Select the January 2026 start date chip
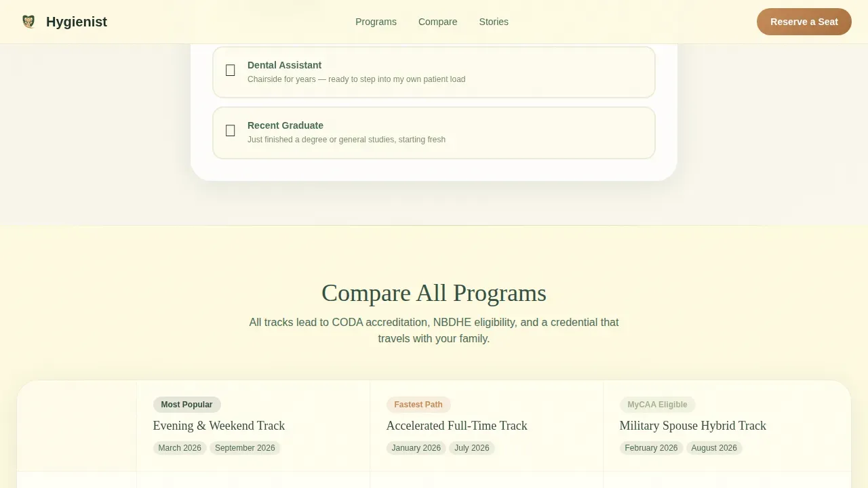Screen dimensions: 868x488 (416, 448)
